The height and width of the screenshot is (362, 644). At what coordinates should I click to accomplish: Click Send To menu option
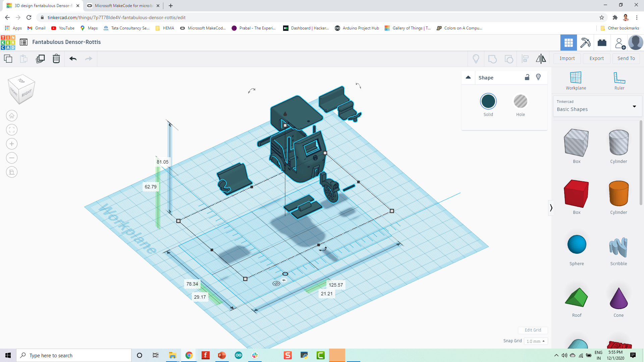tap(626, 58)
